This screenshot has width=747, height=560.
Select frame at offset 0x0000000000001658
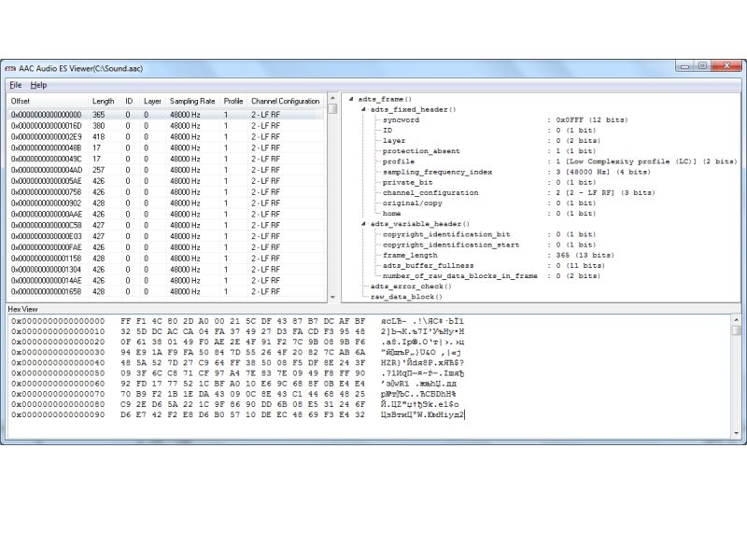pos(166,291)
